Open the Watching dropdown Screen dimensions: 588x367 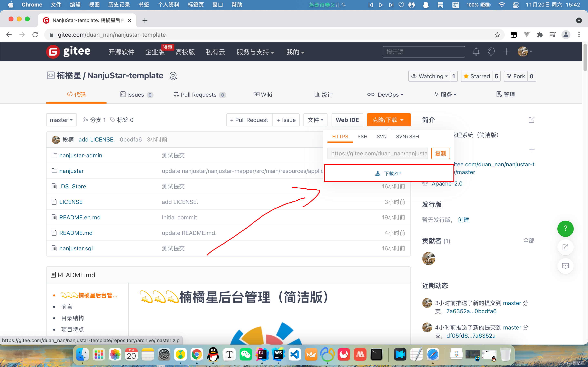click(x=430, y=76)
